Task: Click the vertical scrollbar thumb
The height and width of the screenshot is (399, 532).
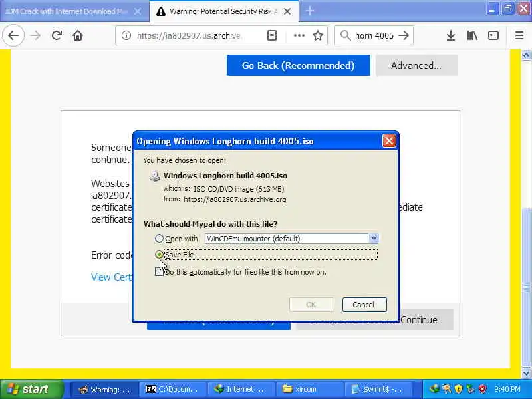Action: [526, 289]
